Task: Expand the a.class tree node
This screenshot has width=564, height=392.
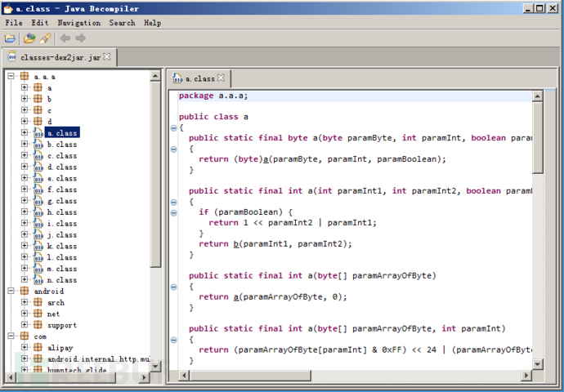Action: 25,132
